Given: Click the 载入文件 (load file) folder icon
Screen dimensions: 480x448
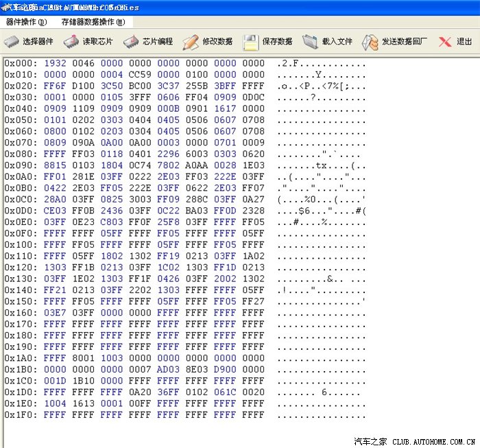Looking at the screenshot, I should coord(310,42).
